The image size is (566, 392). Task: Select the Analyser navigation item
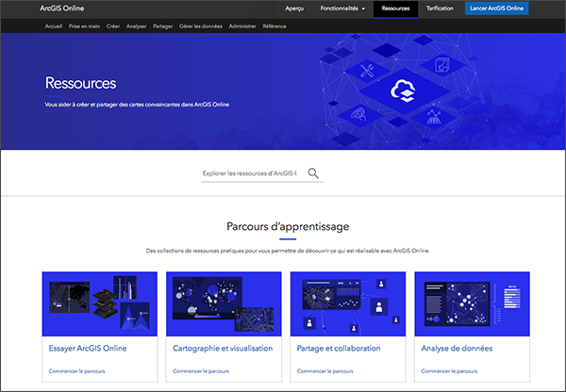coord(136,26)
